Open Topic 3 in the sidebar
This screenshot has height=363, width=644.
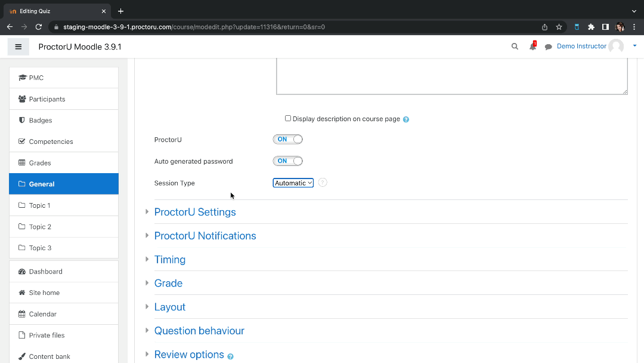tap(64, 248)
